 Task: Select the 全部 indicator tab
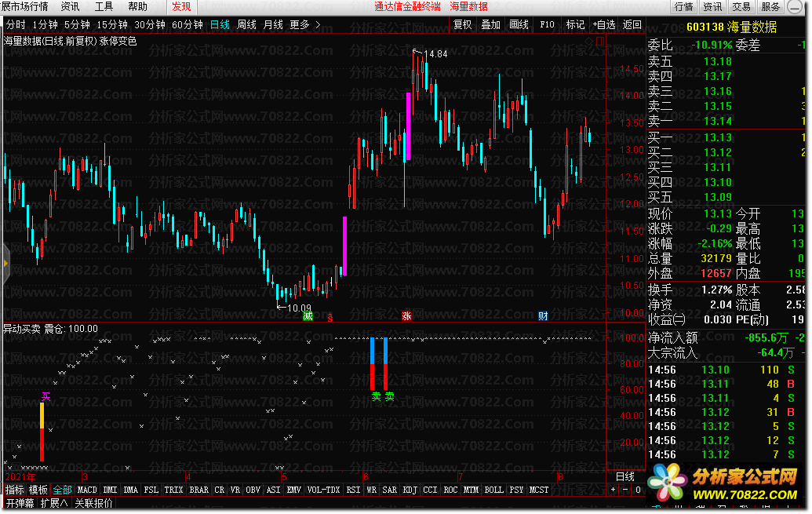pyautogui.click(x=62, y=490)
